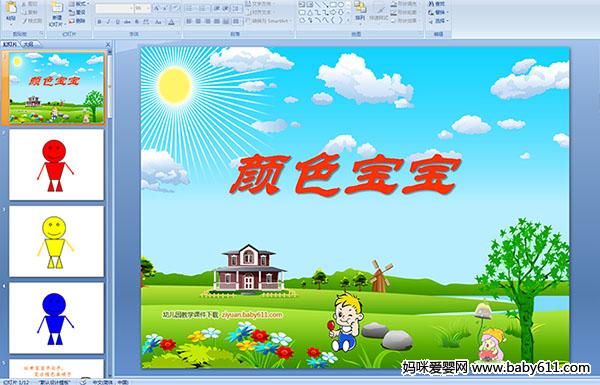Screen dimensions: 600x385
Task: Click the font color A swatch
Action: (x=171, y=22)
